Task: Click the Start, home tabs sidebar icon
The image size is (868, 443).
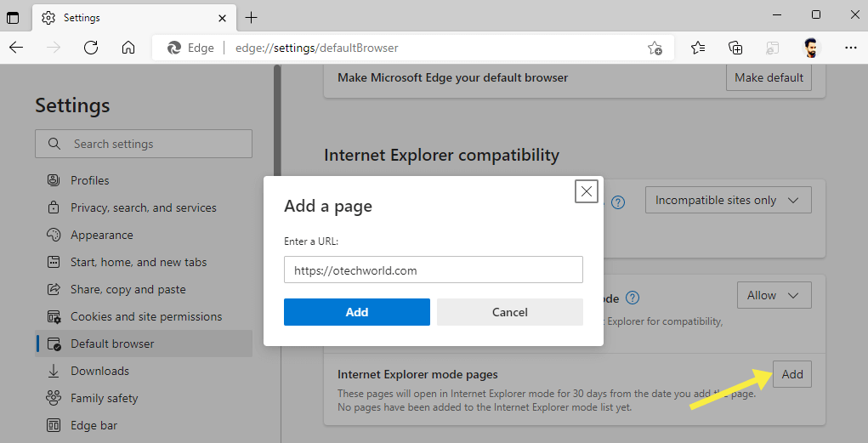Action: click(x=54, y=262)
